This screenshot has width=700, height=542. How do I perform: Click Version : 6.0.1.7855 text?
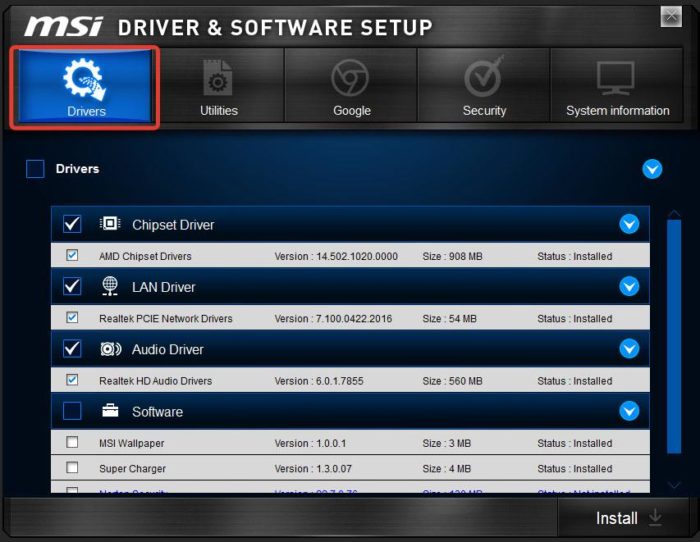click(319, 381)
